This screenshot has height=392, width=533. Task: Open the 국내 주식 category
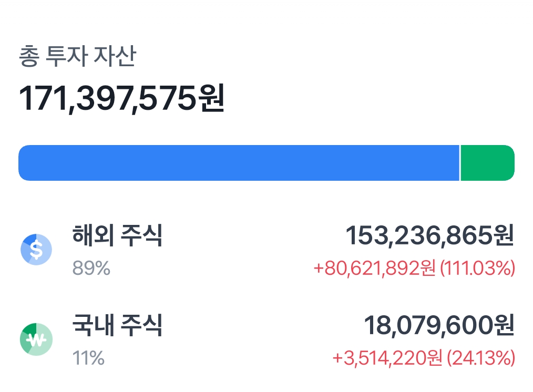click(x=117, y=326)
